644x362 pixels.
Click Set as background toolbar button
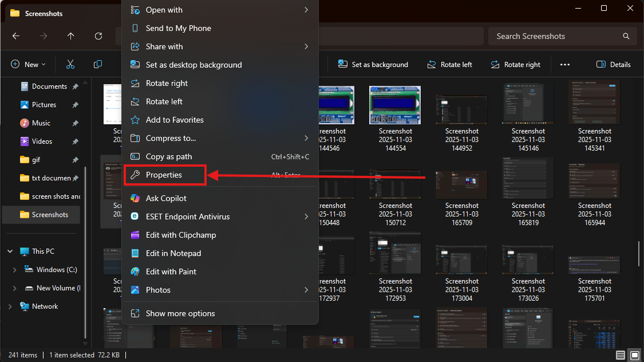[373, 65]
